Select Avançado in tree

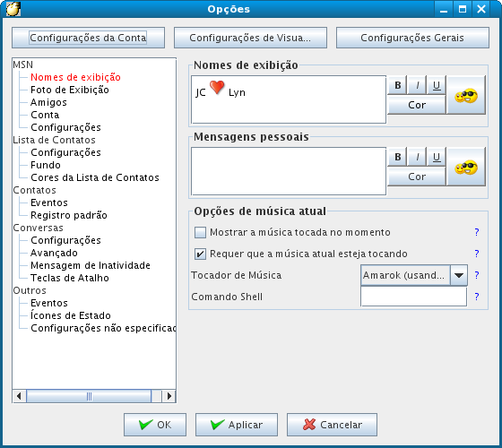(x=54, y=253)
